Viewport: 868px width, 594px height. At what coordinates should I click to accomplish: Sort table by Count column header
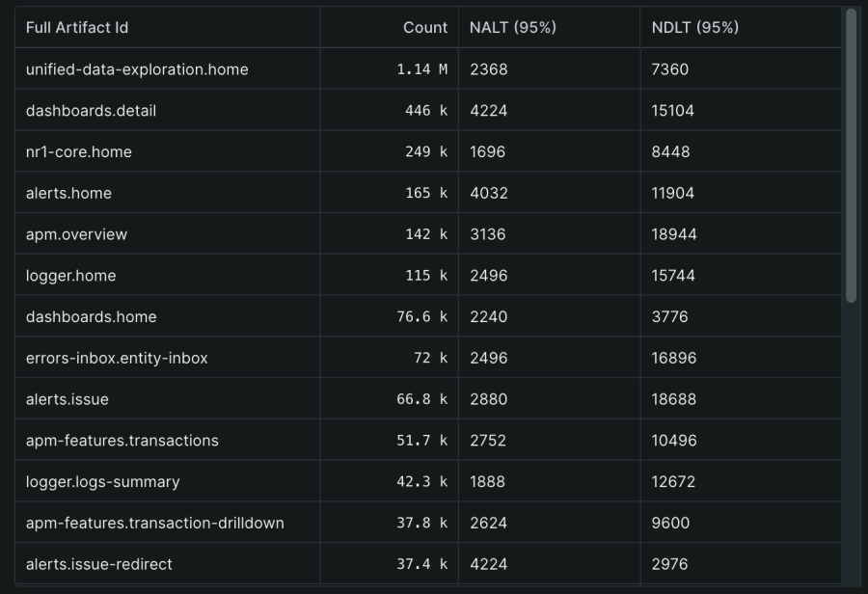tap(424, 28)
